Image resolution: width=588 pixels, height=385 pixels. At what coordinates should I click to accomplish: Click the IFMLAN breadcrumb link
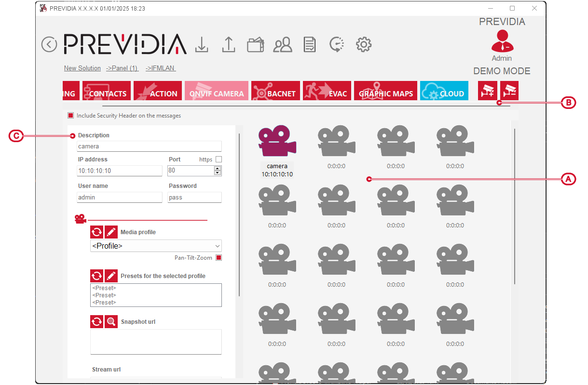click(x=161, y=68)
